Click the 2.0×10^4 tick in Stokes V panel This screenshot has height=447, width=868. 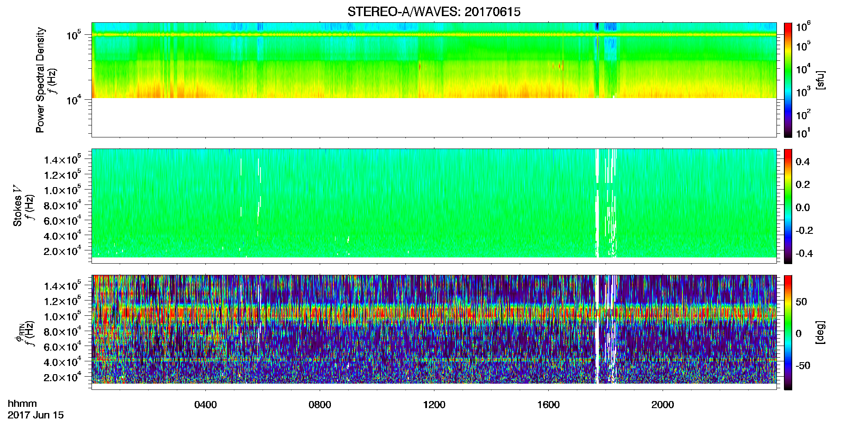(63, 251)
